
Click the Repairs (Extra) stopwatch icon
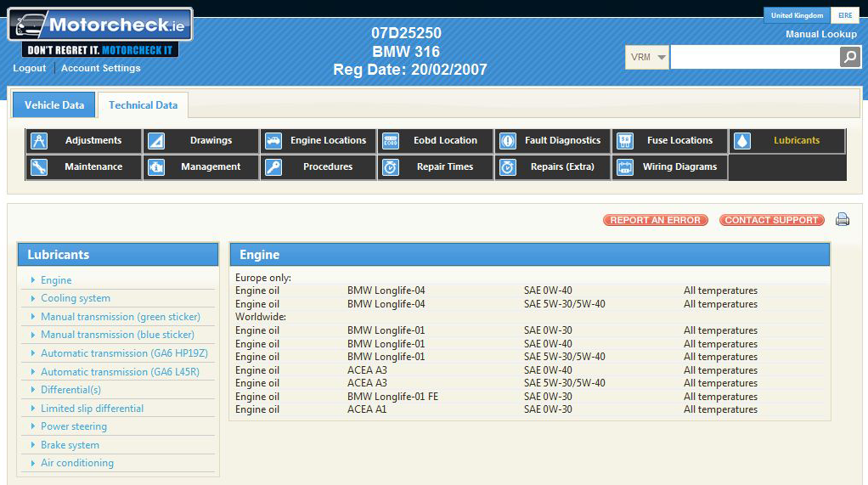click(x=508, y=166)
